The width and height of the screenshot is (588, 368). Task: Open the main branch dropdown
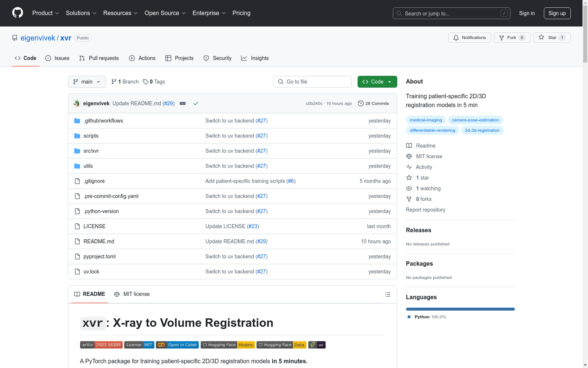[87, 82]
